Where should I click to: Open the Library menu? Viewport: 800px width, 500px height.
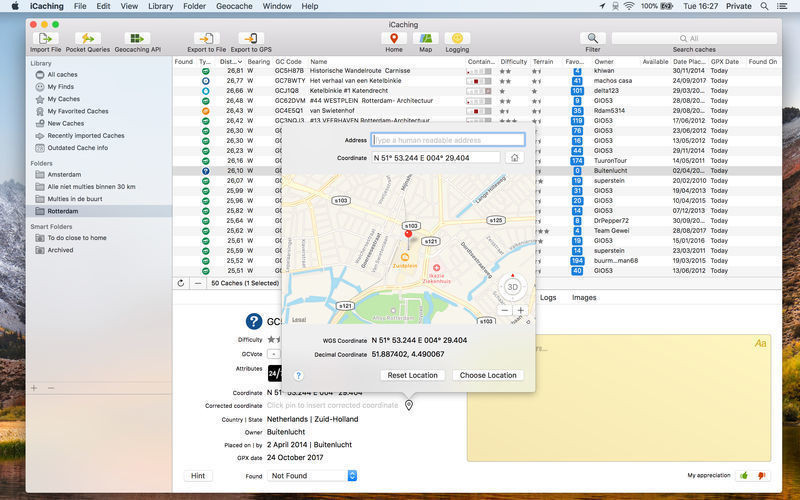coord(160,6)
